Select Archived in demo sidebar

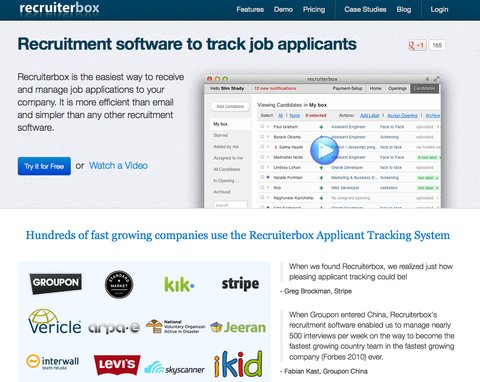(222, 192)
